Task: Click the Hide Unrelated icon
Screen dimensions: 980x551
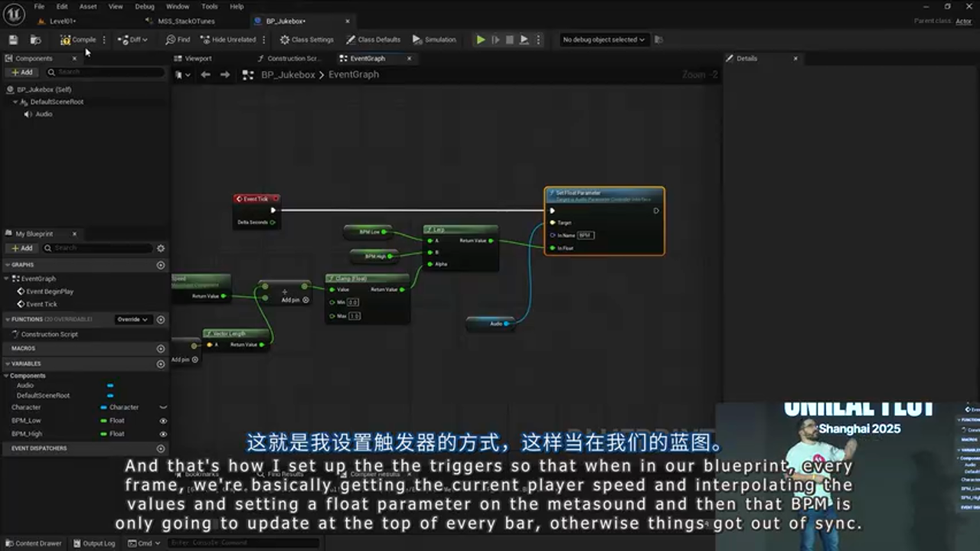Action: (205, 39)
